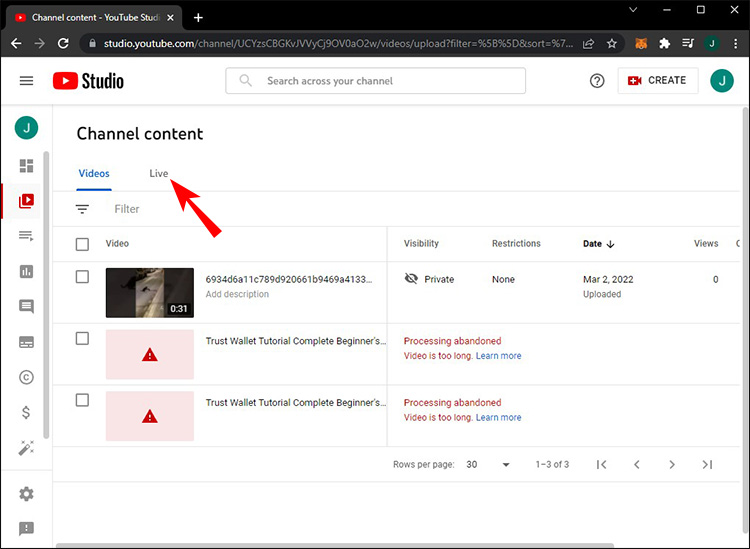Check the 6934d6a11c789d video row checkbox

pos(82,277)
